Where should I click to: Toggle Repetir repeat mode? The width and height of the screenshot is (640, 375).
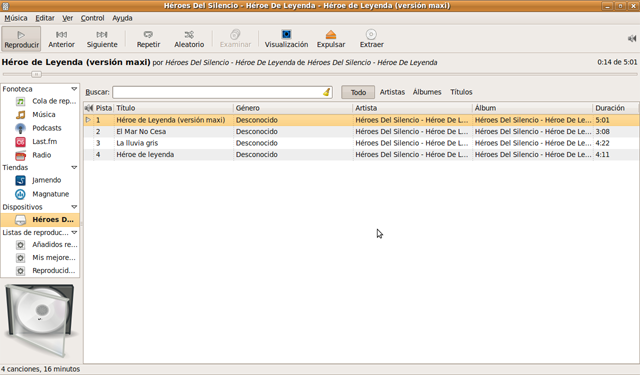[148, 39]
